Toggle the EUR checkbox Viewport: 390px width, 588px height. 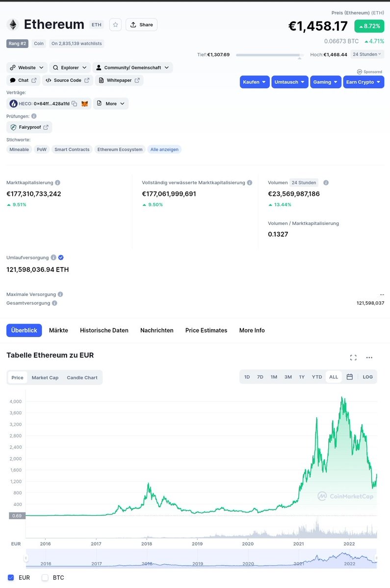tap(11, 578)
